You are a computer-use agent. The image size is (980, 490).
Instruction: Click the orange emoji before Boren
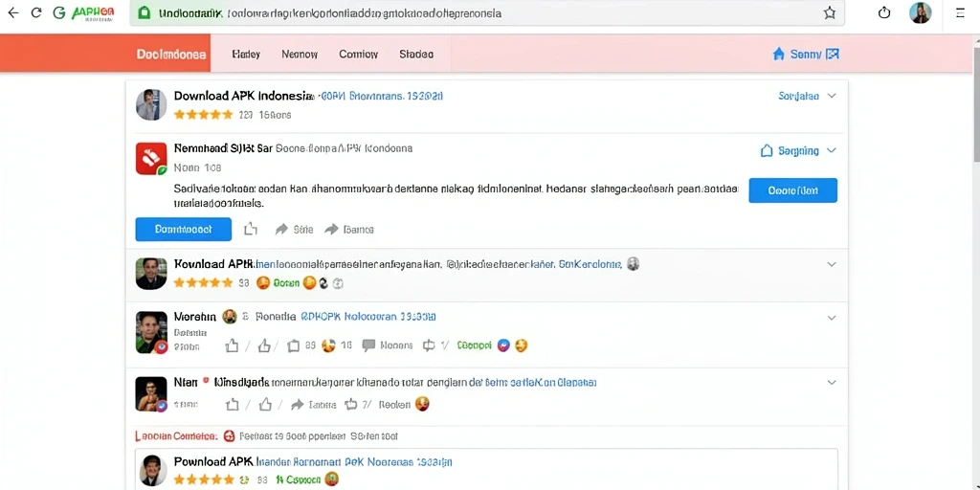click(x=263, y=283)
